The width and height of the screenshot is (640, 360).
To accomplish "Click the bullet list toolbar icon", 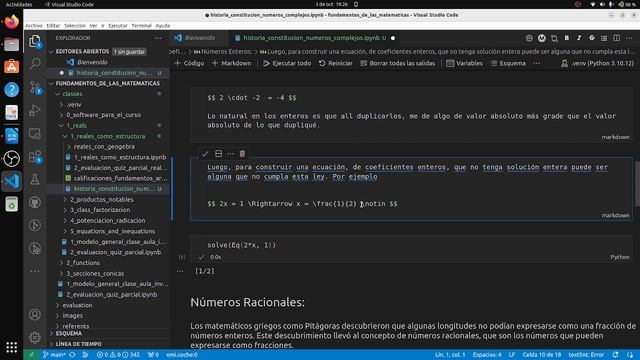I will 604,38.
